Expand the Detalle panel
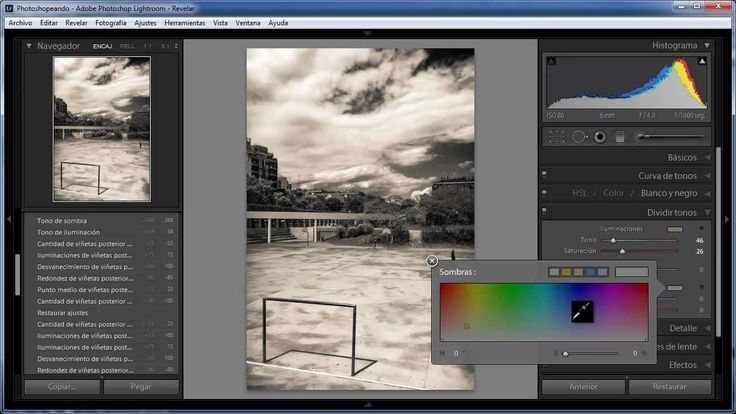The height and width of the screenshot is (414, 736). point(689,328)
